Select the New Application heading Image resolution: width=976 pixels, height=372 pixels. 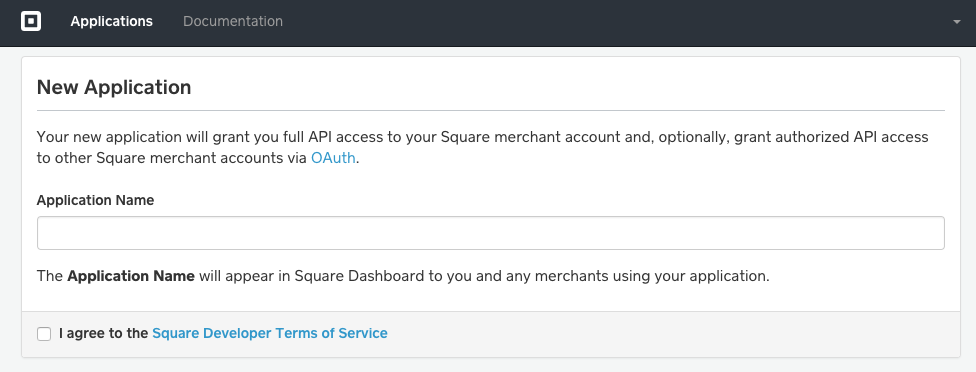coord(114,87)
